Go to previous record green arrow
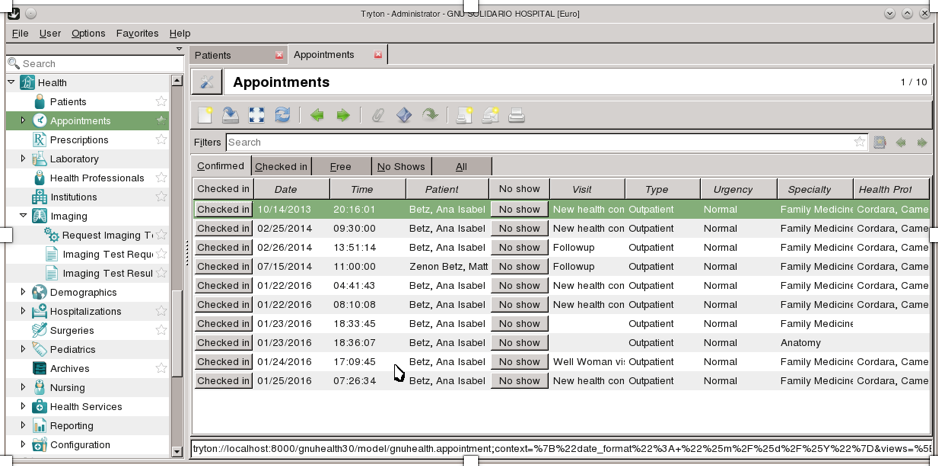This screenshot has width=938, height=466. coord(317,116)
